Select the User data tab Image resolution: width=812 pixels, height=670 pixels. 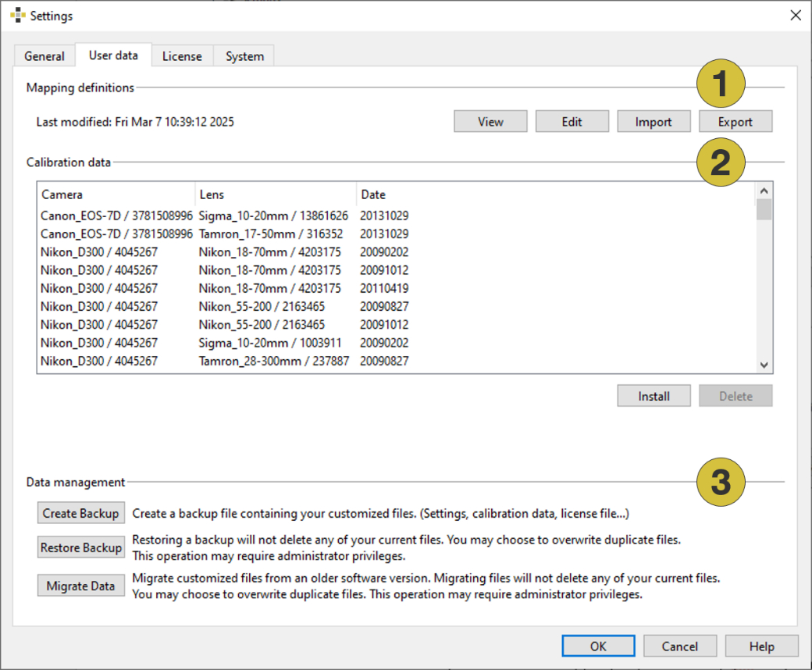113,55
